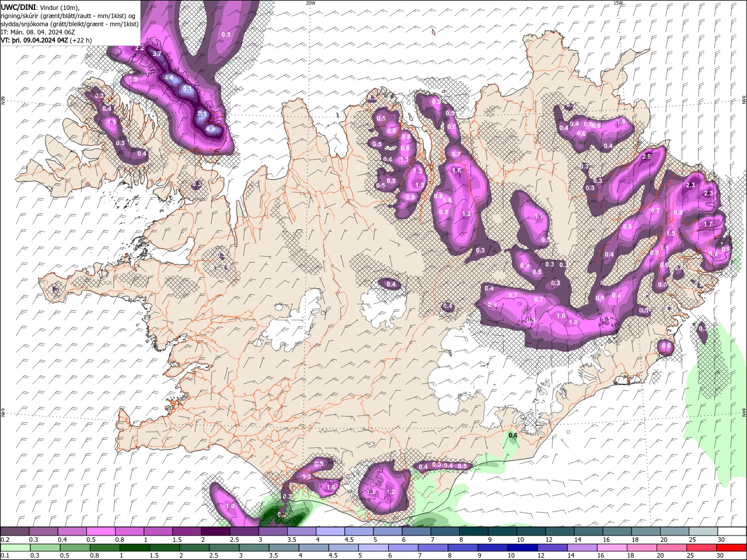
Task: Click the '0.2' label starting the snow legend
Action: point(5,540)
